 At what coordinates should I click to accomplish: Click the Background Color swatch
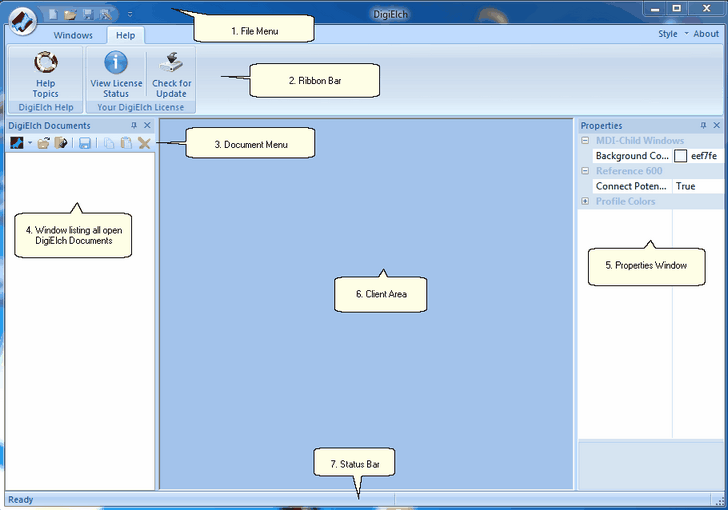(680, 156)
